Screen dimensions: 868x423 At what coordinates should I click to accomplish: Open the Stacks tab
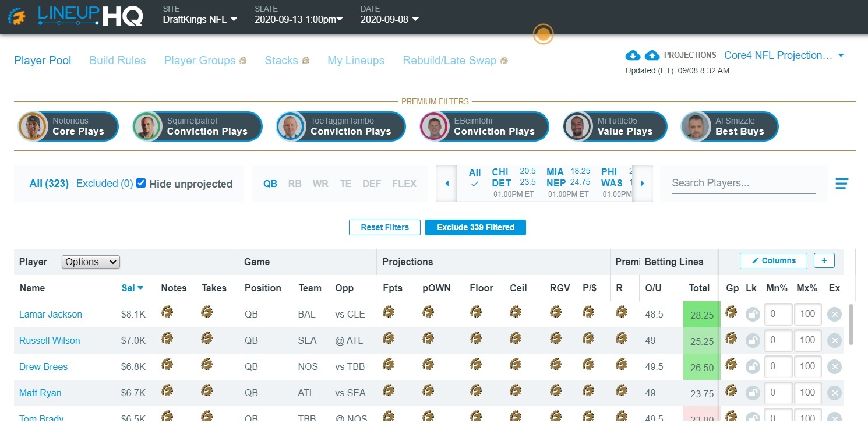tap(287, 61)
